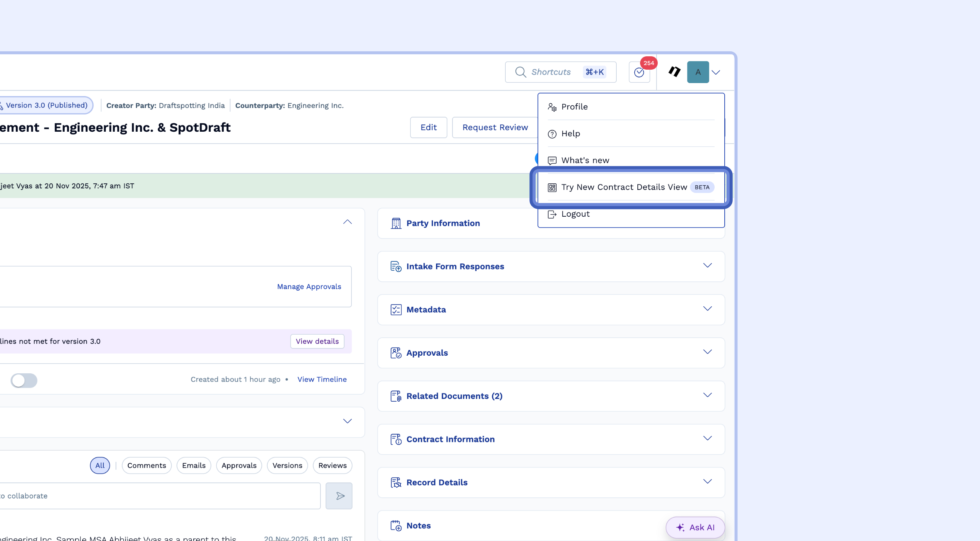Click the Request Review button
Image resolution: width=980 pixels, height=541 pixels.
(x=495, y=127)
